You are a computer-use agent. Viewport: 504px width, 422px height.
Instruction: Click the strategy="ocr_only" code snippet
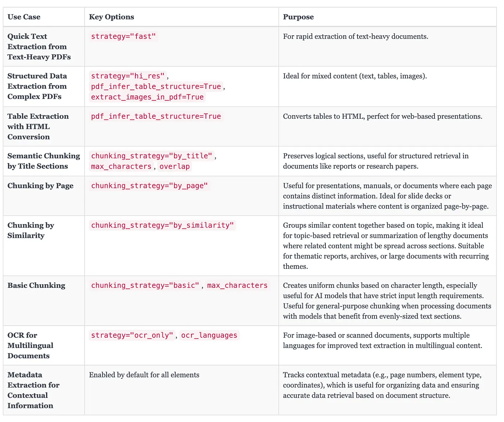pyautogui.click(x=132, y=335)
